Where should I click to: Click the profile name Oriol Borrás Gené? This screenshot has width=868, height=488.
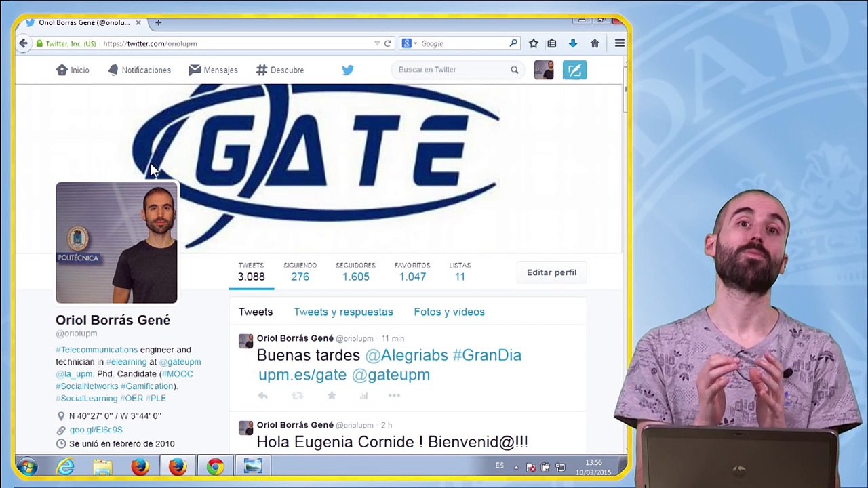coord(113,320)
